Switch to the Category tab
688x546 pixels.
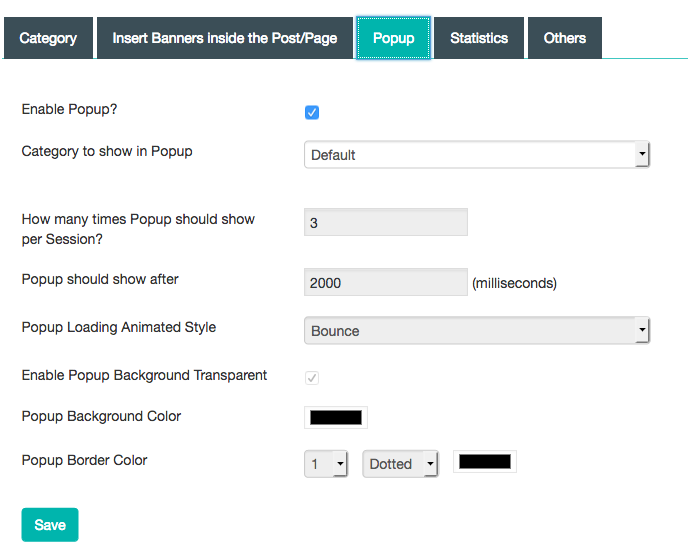point(48,38)
